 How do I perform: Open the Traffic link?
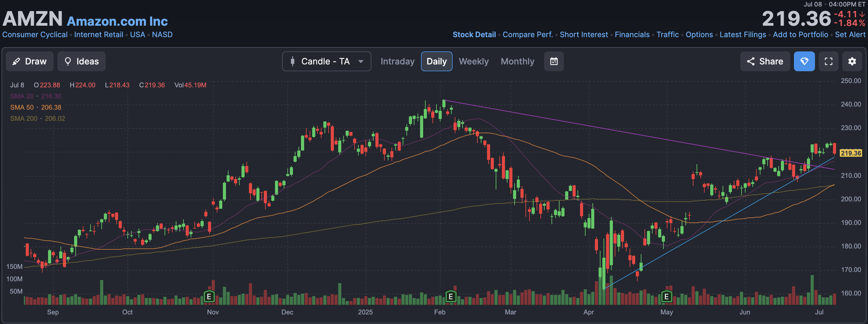point(667,35)
